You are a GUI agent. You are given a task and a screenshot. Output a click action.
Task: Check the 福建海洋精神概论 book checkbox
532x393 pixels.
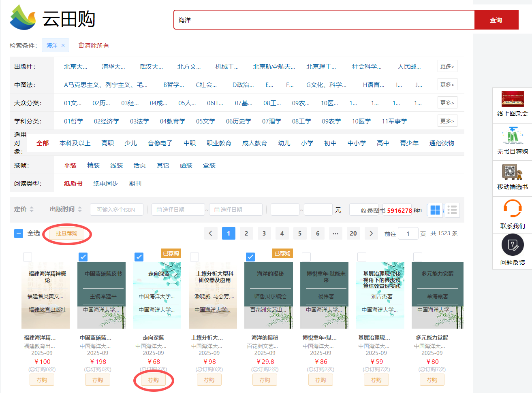tap(28, 257)
